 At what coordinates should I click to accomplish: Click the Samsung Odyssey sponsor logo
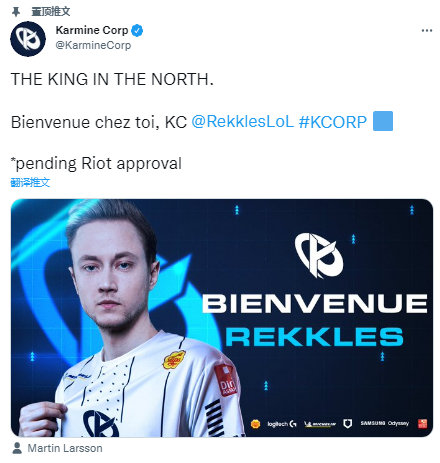coord(385,423)
